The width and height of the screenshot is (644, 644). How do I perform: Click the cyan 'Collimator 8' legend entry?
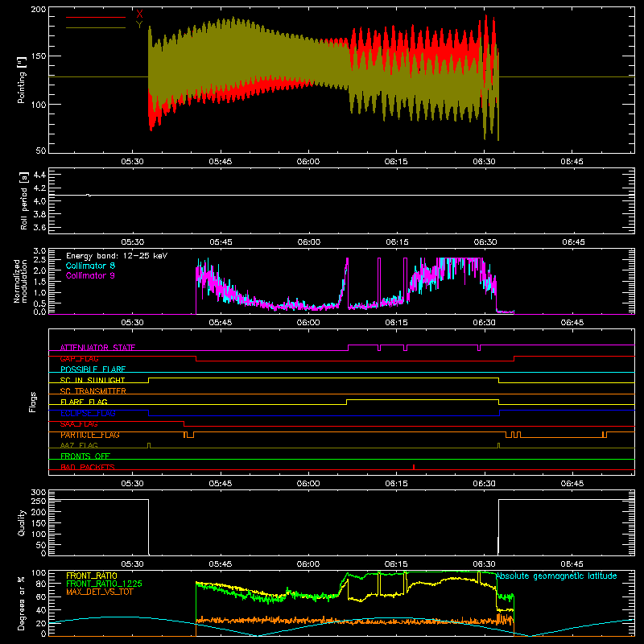pyautogui.click(x=90, y=266)
